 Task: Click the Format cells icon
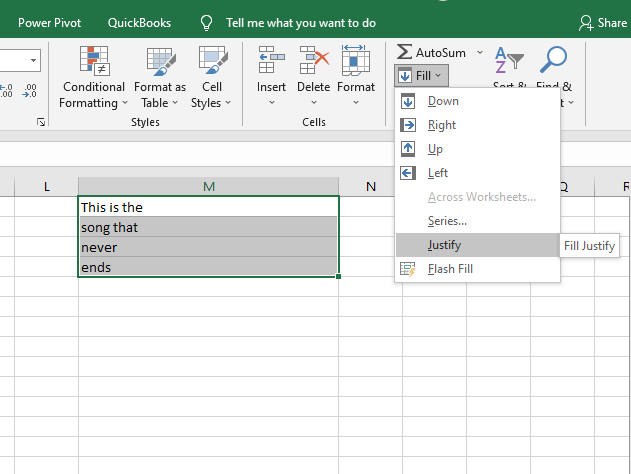[x=356, y=62]
